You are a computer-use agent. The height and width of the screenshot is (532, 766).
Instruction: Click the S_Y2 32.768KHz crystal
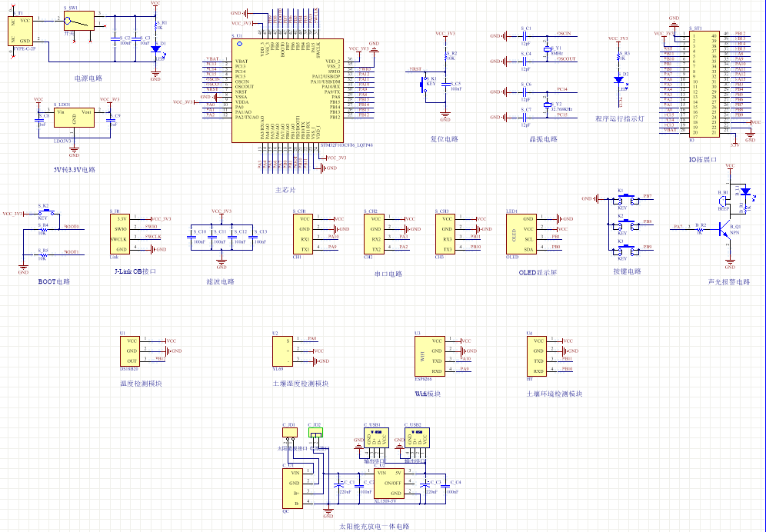click(x=547, y=105)
